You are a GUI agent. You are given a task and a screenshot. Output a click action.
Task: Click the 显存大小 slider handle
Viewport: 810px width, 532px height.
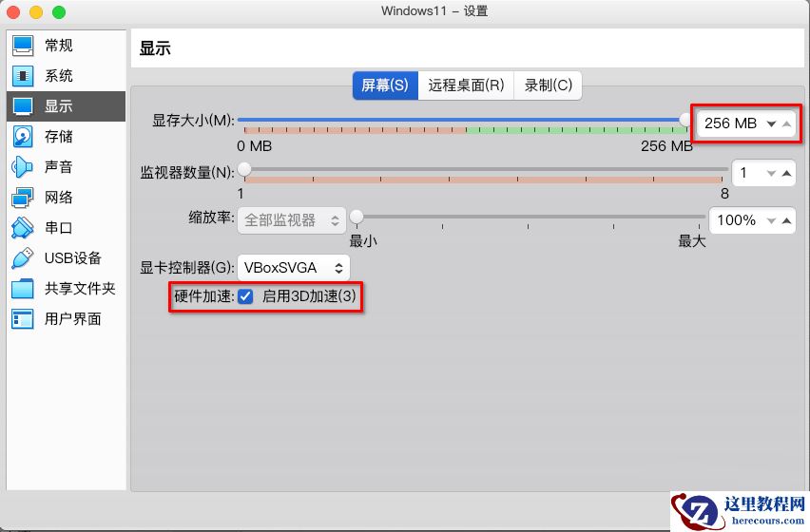pos(686,120)
